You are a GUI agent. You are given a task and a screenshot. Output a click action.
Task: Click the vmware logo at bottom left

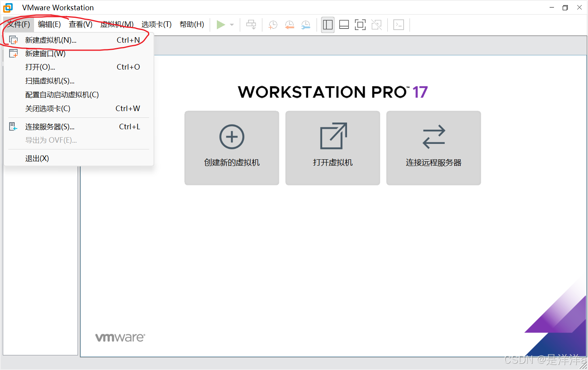(x=120, y=337)
